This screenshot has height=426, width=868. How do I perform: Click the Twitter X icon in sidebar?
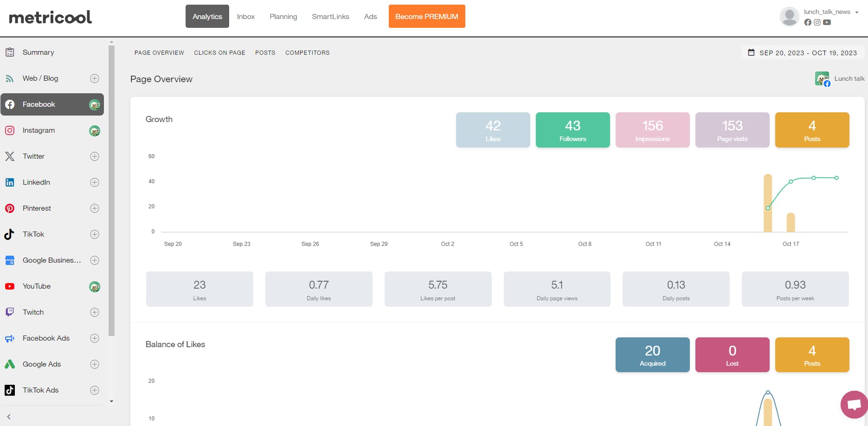[x=10, y=156]
